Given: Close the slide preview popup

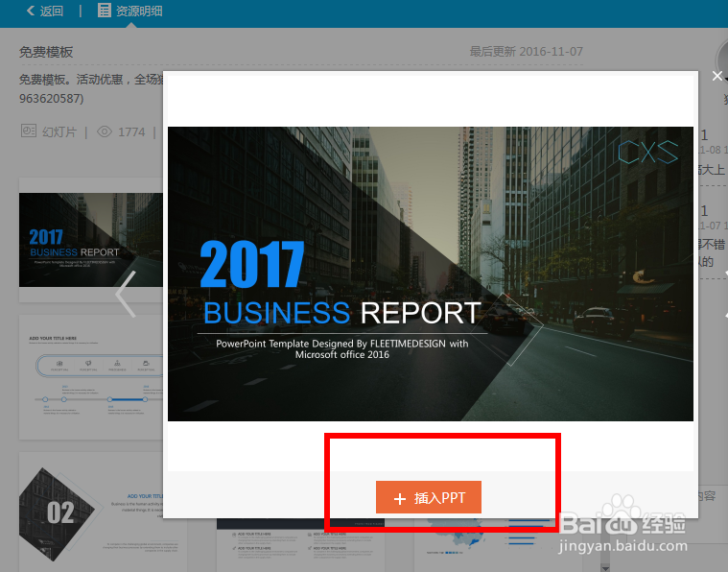Looking at the screenshot, I should (716, 76).
